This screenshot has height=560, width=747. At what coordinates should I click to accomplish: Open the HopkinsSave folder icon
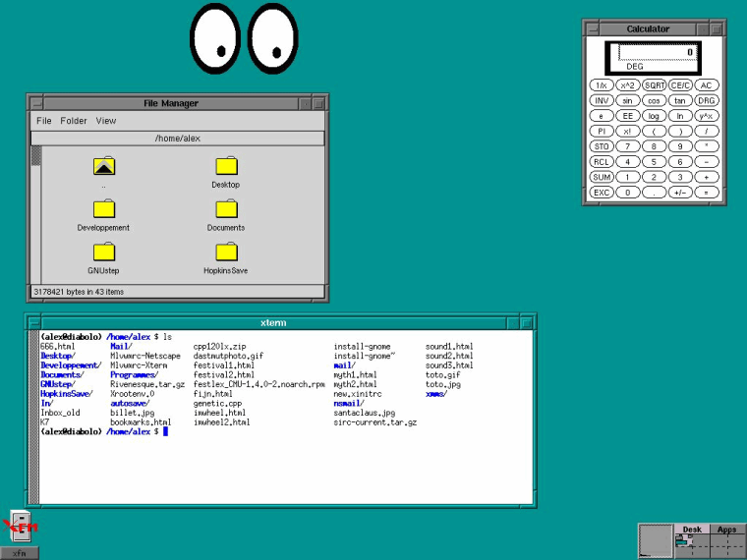coord(226,252)
